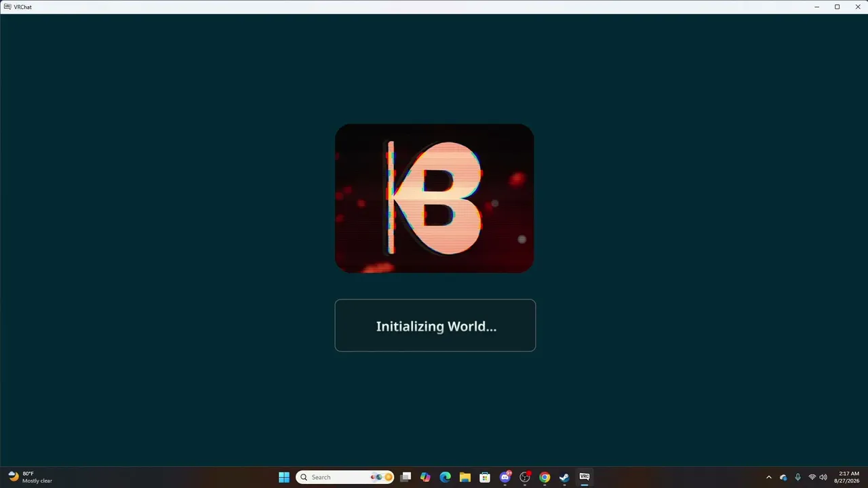Image resolution: width=868 pixels, height=488 pixels.
Task: Click the world thumbnail with the KB logo
Action: 435,199
